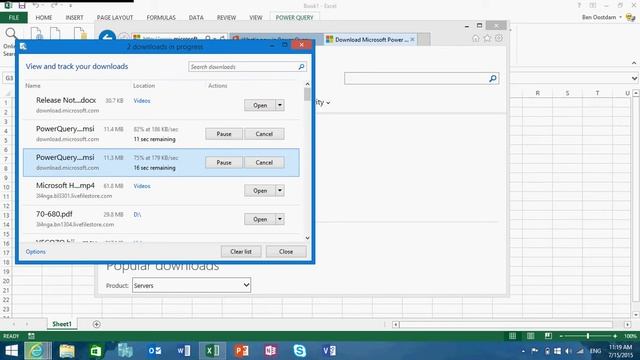Click the browser back arrow button
640x360 pixels.
coord(107,38)
